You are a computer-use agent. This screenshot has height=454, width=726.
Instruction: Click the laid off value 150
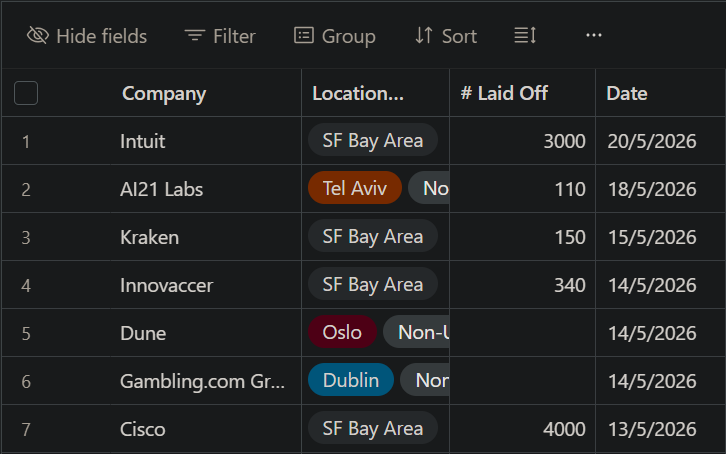tap(570, 237)
